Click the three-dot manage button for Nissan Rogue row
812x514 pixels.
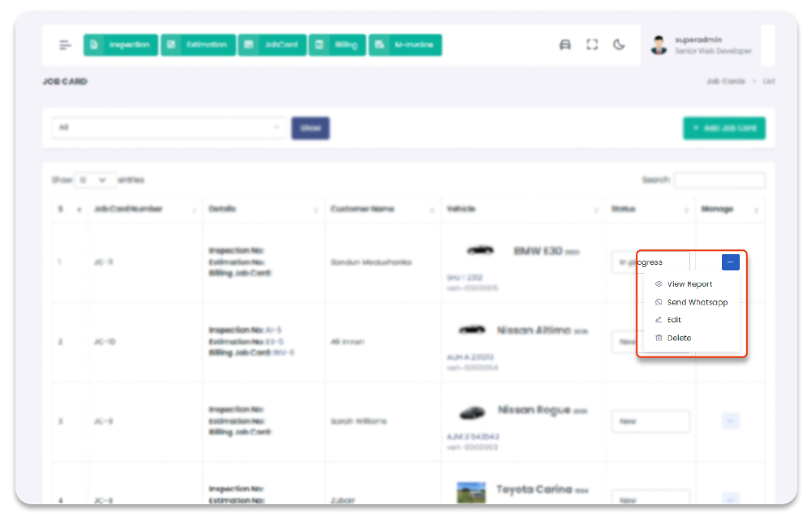coord(730,421)
